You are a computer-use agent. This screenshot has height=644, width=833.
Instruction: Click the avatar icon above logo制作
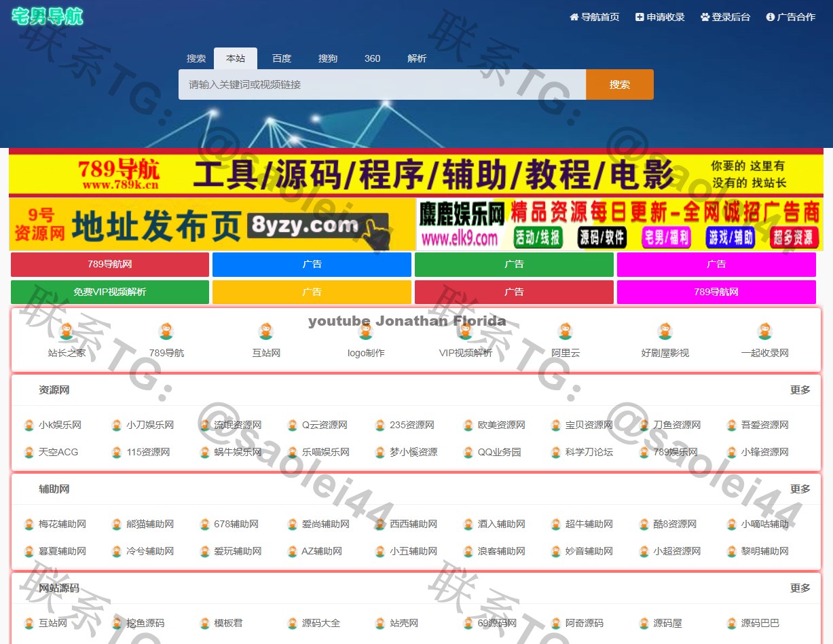pyautogui.click(x=366, y=331)
